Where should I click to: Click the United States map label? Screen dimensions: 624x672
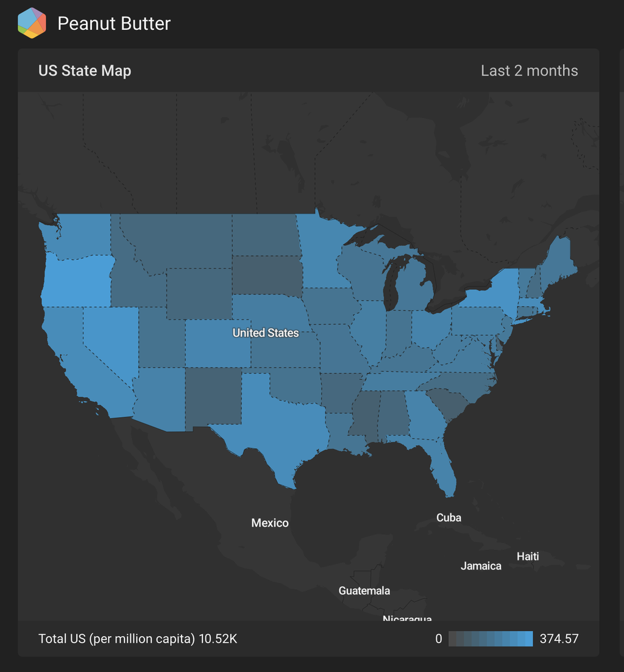pyautogui.click(x=266, y=333)
